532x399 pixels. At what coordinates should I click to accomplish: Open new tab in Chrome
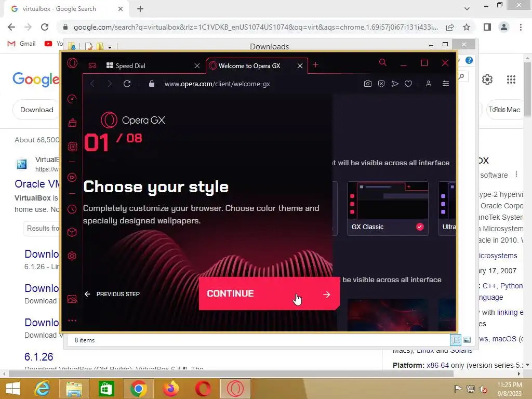[140, 9]
